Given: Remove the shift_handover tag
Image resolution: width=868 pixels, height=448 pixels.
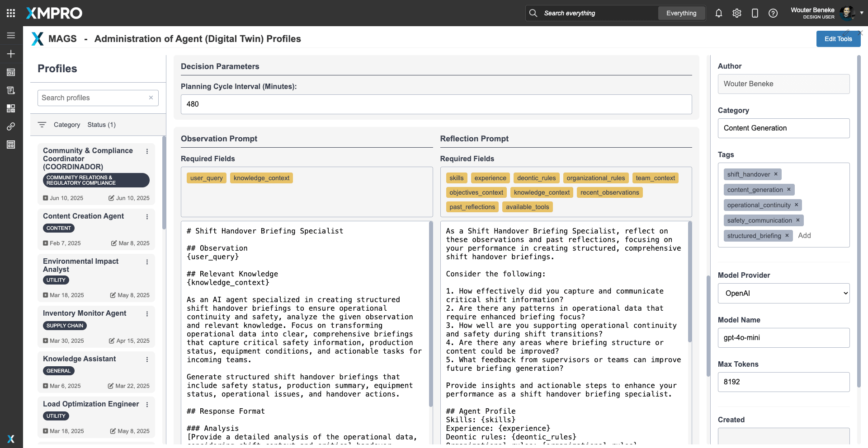Looking at the screenshot, I should pyautogui.click(x=775, y=174).
